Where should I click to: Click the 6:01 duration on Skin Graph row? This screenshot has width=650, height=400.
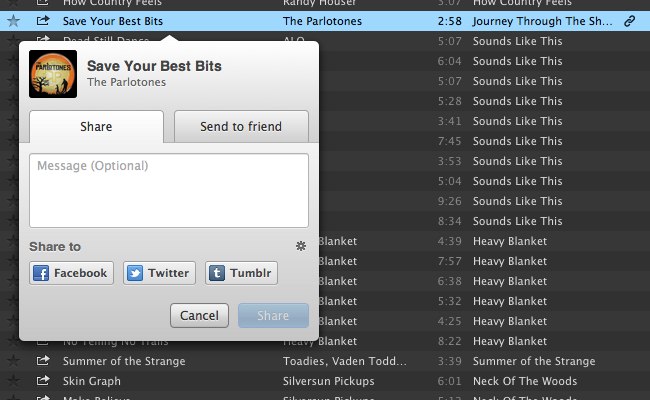pos(449,381)
